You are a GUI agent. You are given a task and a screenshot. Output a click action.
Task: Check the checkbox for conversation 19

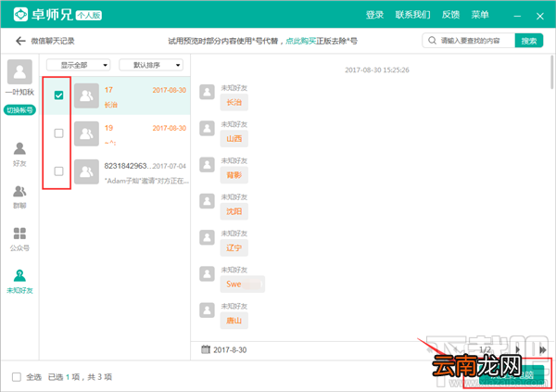(x=59, y=133)
